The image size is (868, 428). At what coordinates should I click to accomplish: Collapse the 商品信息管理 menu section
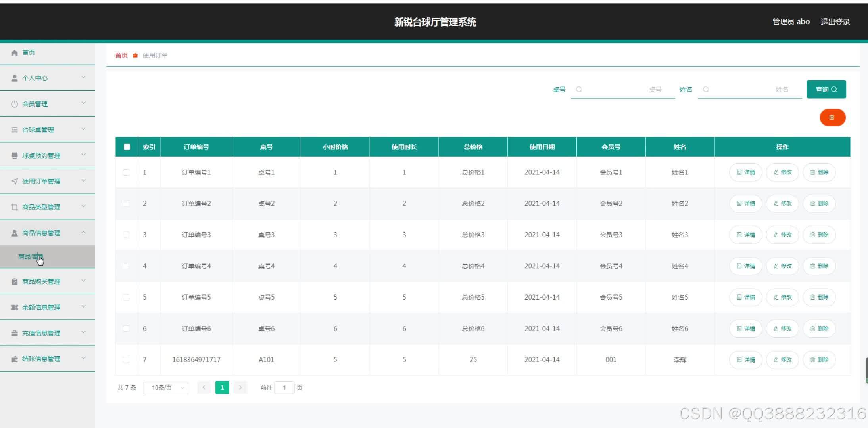click(x=83, y=233)
